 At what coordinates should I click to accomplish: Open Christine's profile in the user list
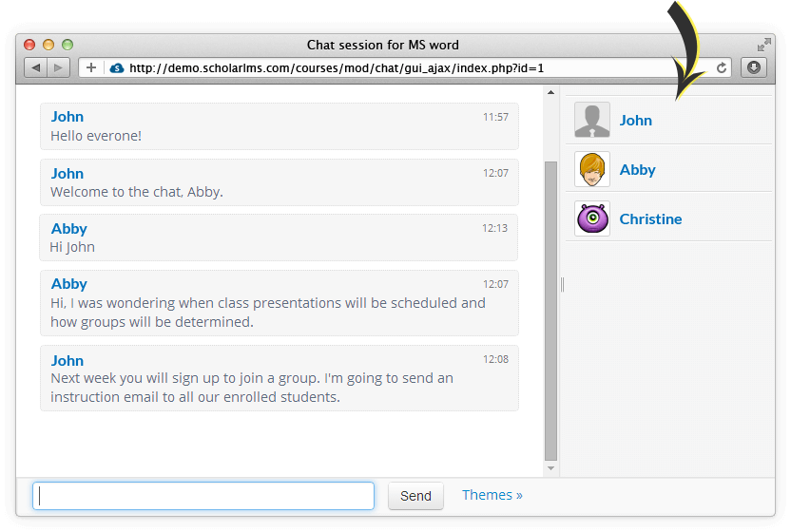650,219
